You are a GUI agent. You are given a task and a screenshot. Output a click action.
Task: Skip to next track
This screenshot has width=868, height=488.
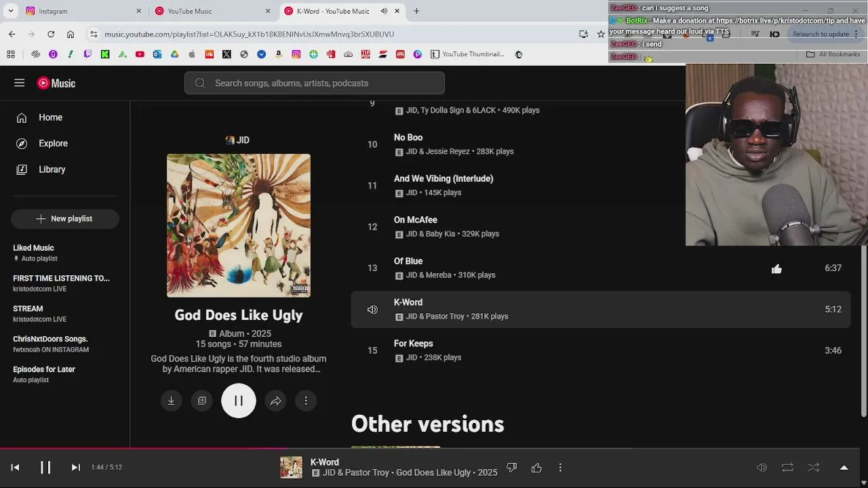76,467
